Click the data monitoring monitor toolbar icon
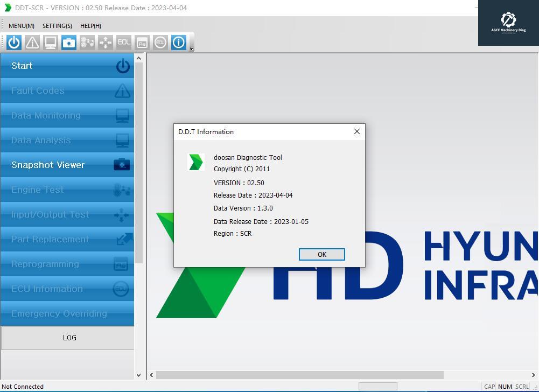Viewport: 539px width, 392px height. [x=51, y=42]
